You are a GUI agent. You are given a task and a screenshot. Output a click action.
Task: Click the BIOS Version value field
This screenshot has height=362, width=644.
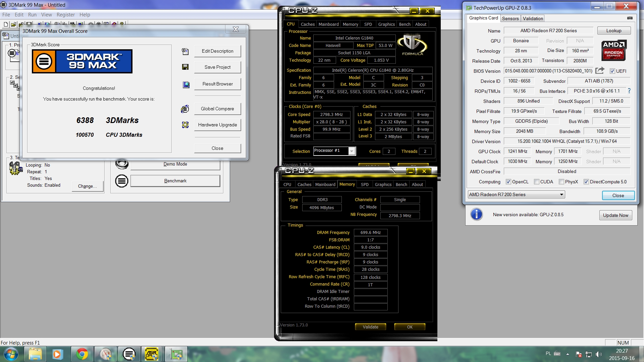click(x=548, y=71)
